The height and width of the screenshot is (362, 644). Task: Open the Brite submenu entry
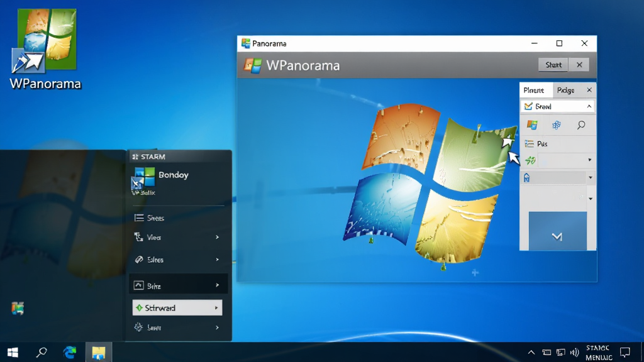(179, 284)
